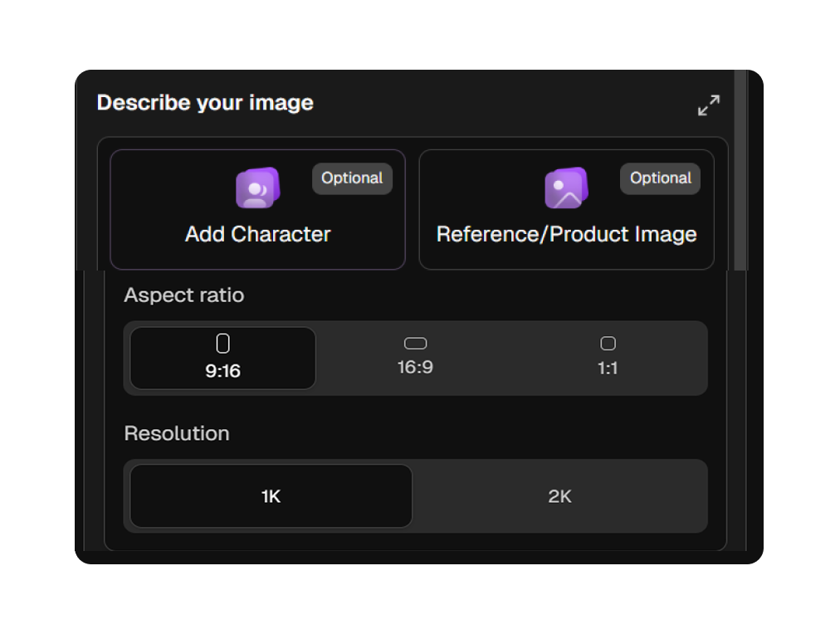Expand the Describe your image panel
The height and width of the screenshot is (634, 840).
tap(708, 105)
